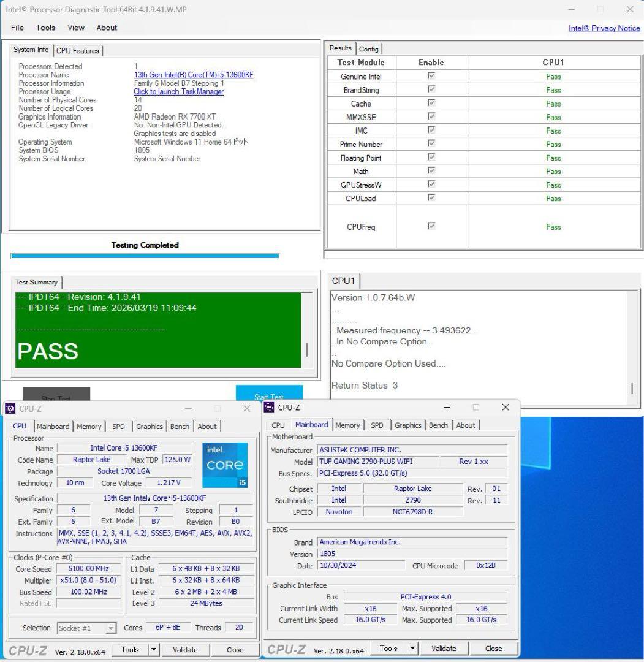Toggle the MMXSSE test checkbox
The image size is (644, 662).
pos(431,116)
